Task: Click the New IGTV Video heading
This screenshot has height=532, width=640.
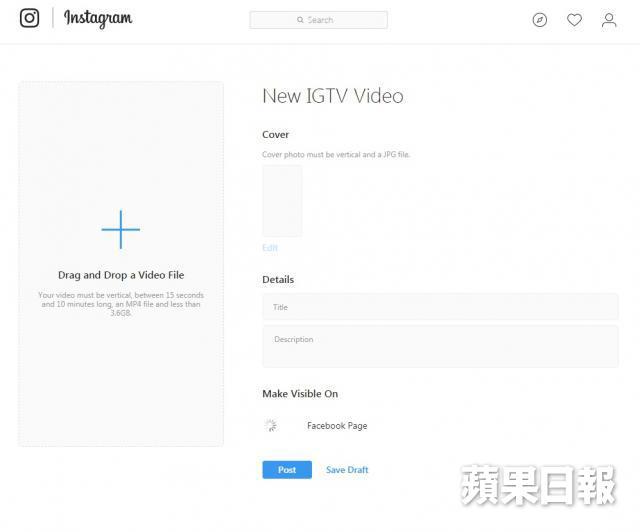Action: (x=333, y=96)
